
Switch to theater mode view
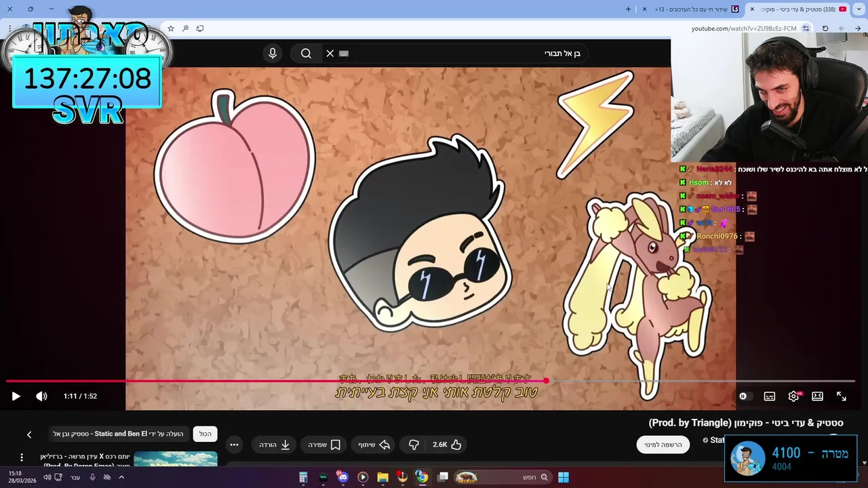(818, 396)
